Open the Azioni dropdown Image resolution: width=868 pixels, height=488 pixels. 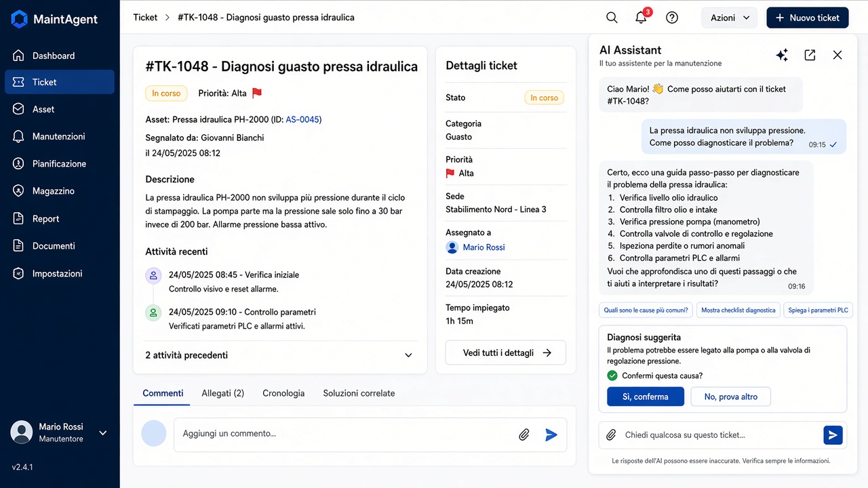730,18
